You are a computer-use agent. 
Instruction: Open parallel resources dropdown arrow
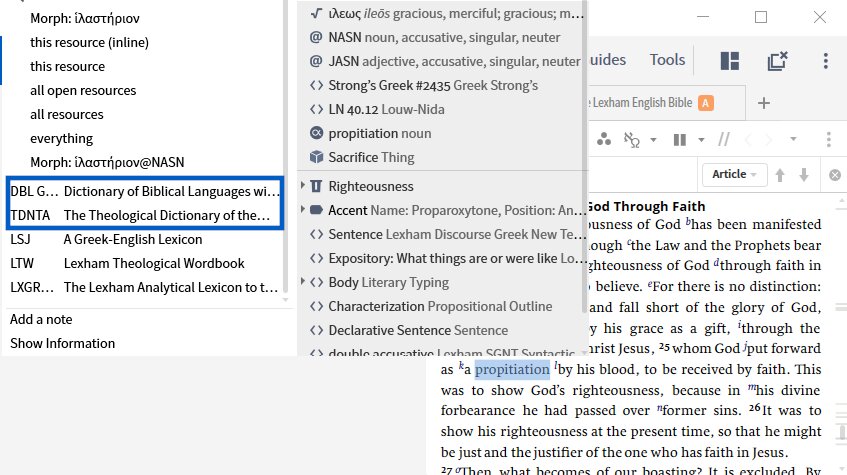pos(701,140)
